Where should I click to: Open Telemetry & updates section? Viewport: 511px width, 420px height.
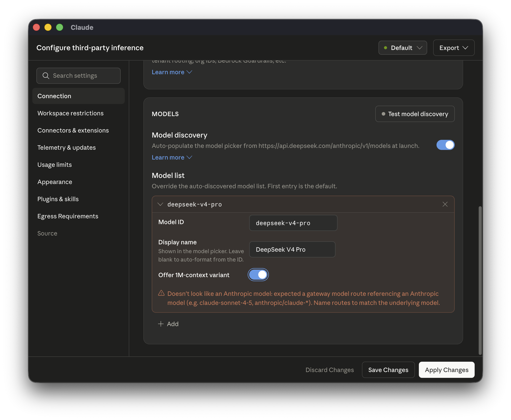pos(79,147)
